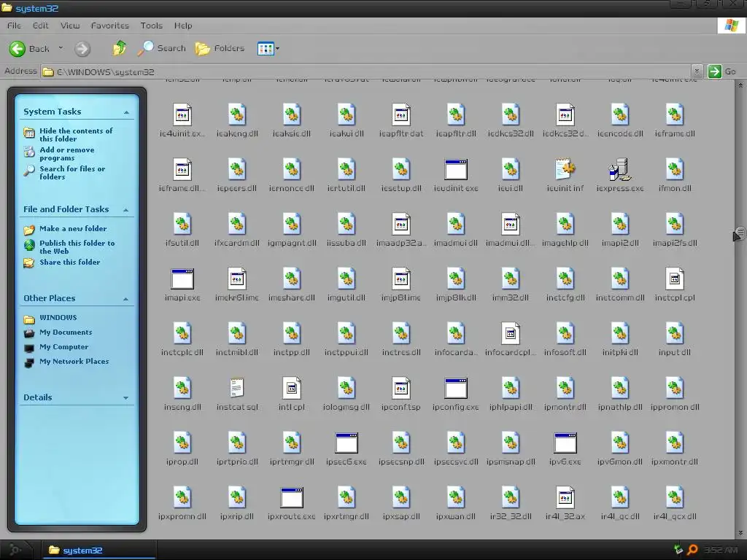Viewport: 747px width, 560px height.
Task: Open My Computer from Other Places
Action: (64, 347)
